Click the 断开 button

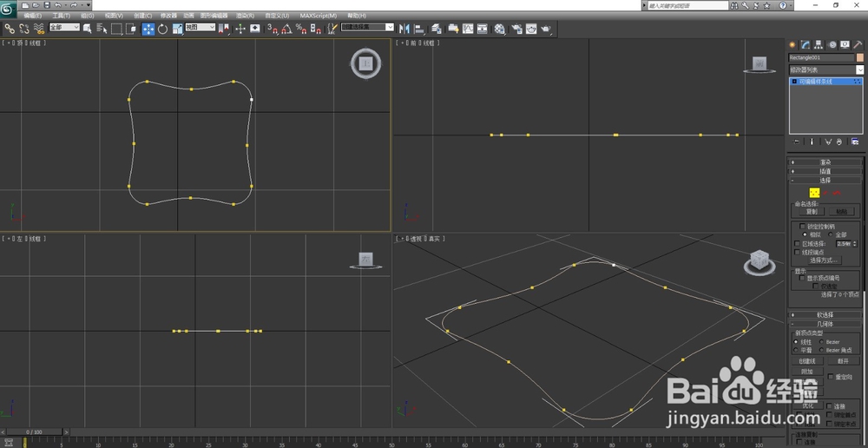point(843,361)
